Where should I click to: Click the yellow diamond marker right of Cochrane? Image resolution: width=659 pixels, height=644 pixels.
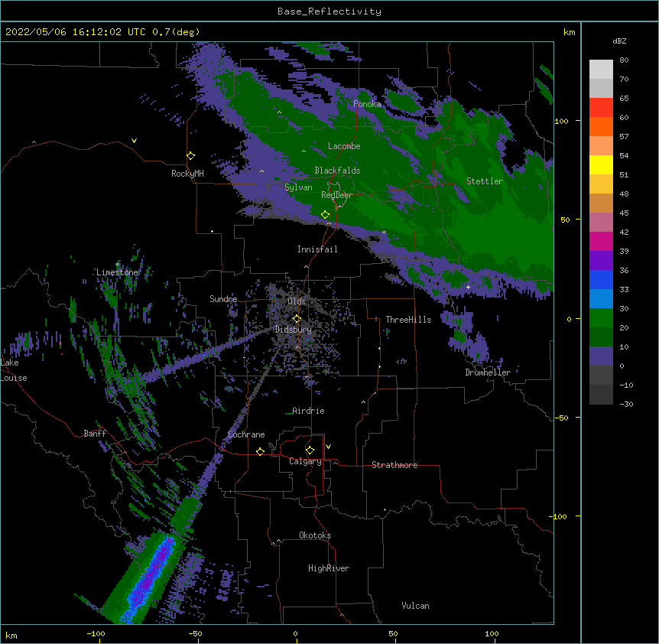click(260, 451)
